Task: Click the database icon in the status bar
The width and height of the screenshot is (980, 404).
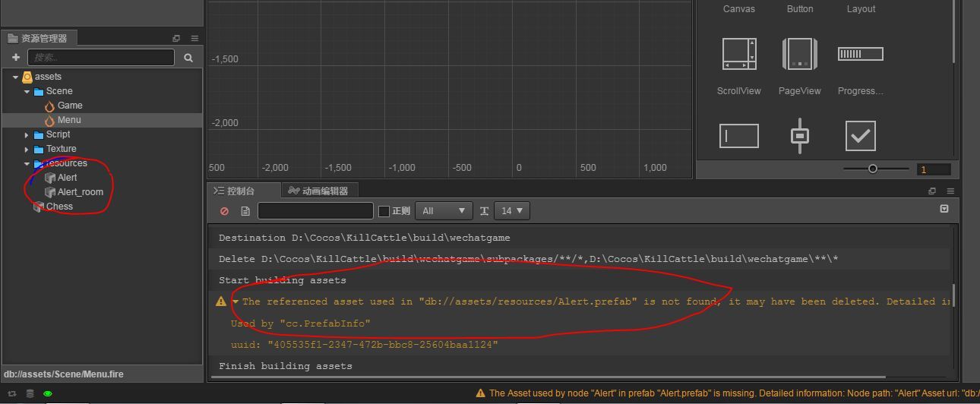Action: (x=30, y=393)
